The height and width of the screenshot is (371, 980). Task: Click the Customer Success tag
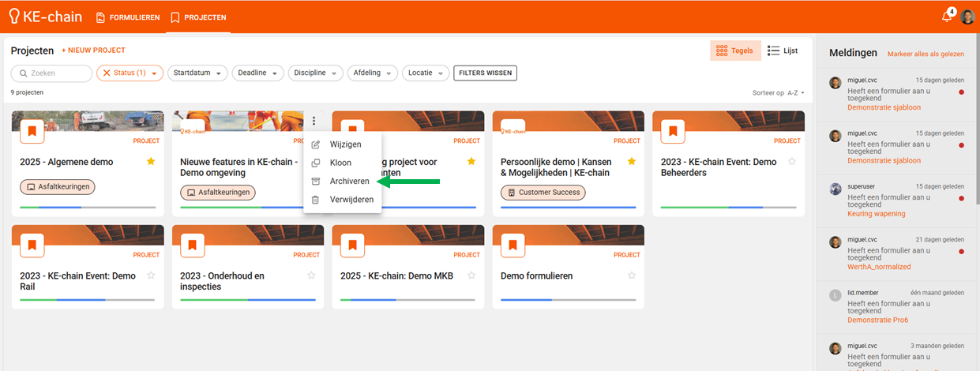(543, 192)
